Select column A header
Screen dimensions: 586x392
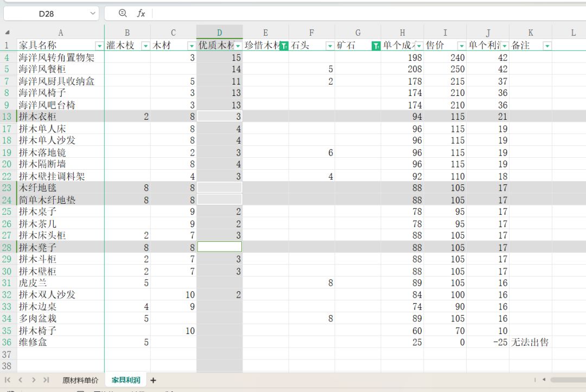click(61, 33)
